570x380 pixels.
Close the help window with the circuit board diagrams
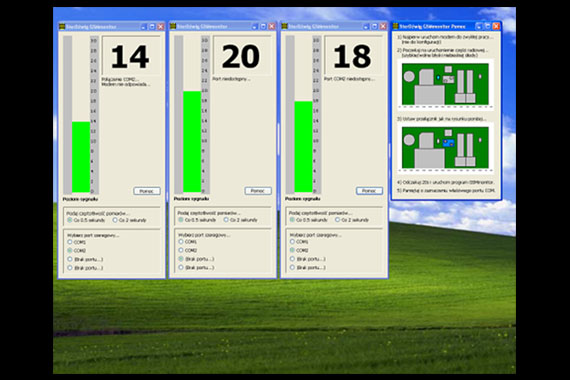(496, 26)
